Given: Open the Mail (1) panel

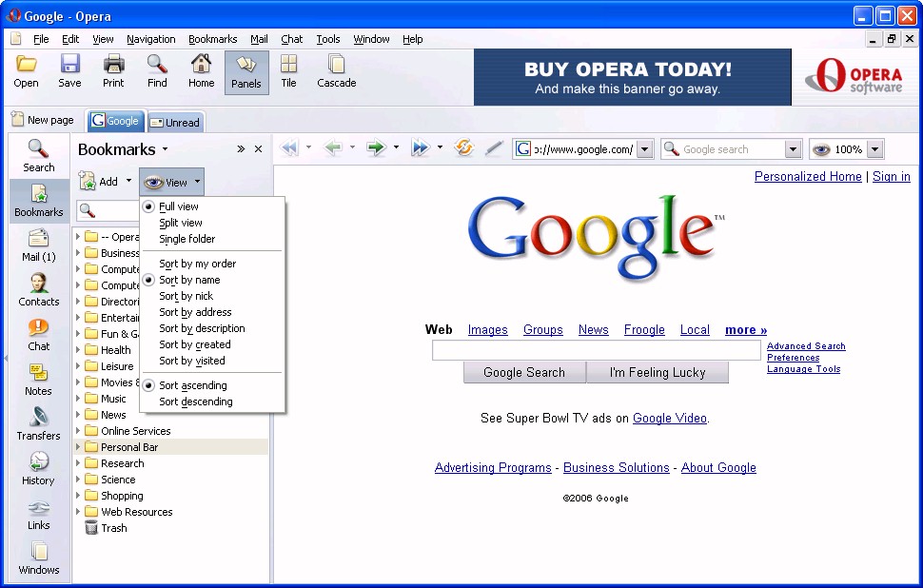Looking at the screenshot, I should [39, 245].
